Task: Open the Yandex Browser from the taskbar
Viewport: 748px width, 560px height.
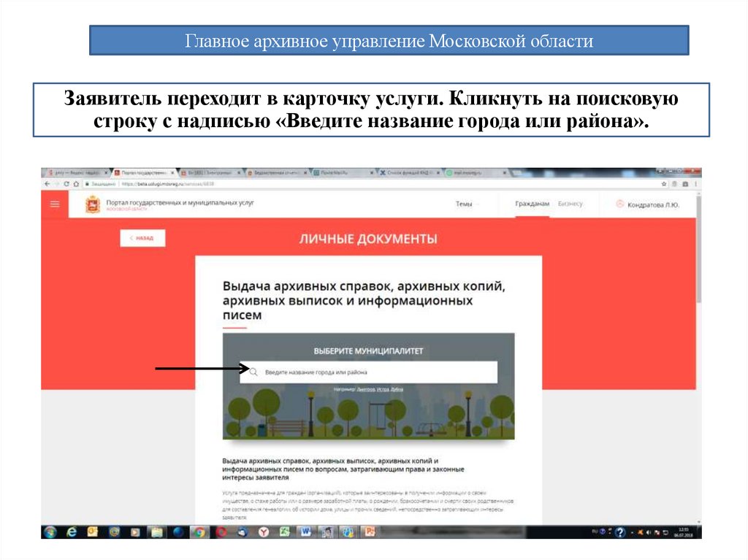Action: 263,532
